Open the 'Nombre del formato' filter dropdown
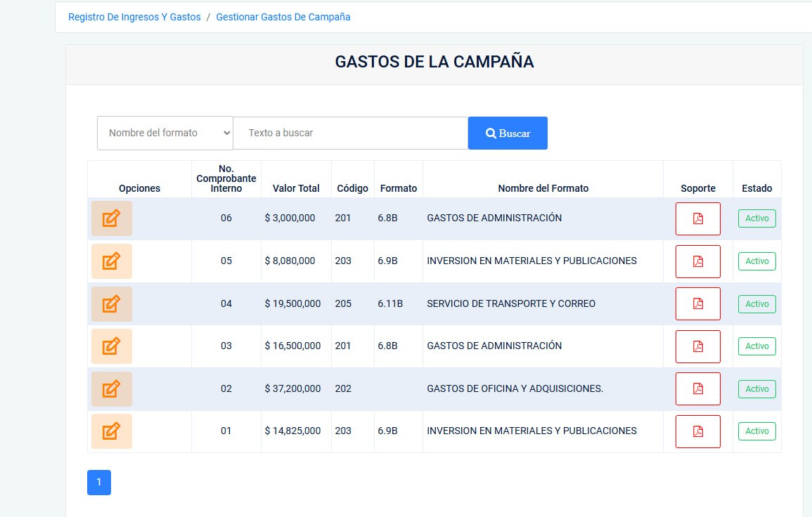Screen dimensions: 812x517 (x=165, y=133)
